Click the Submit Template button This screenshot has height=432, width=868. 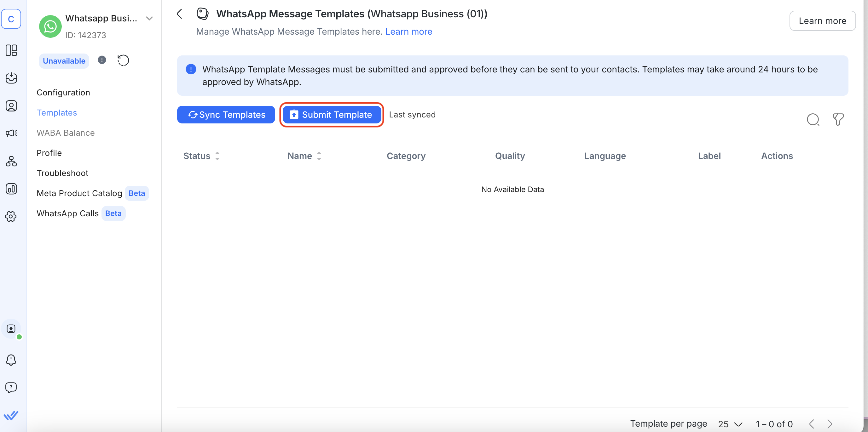click(x=331, y=115)
